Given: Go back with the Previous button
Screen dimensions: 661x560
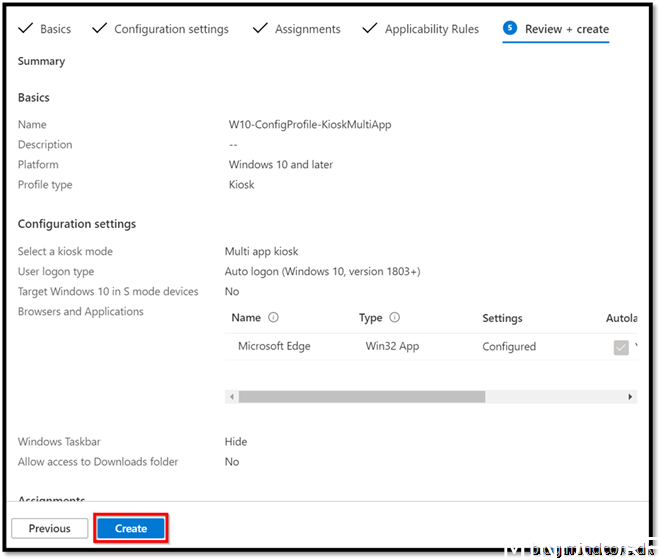Looking at the screenshot, I should 49,528.
